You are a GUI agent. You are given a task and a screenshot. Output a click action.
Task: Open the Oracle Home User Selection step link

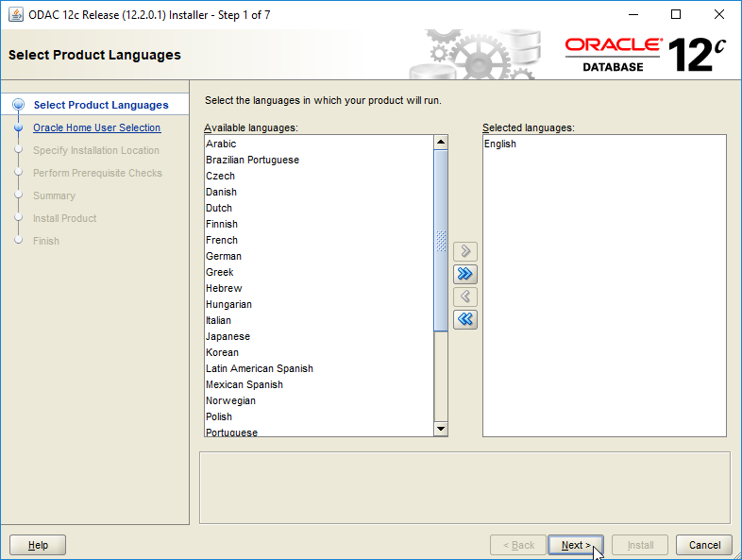click(x=96, y=127)
